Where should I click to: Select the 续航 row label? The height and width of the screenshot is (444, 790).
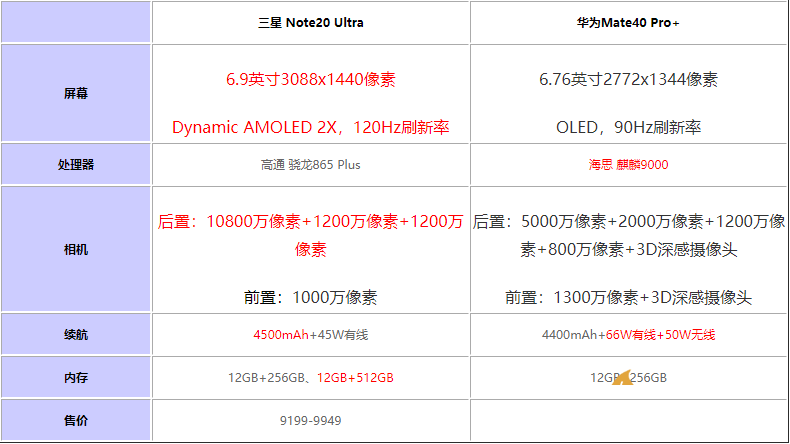click(76, 334)
